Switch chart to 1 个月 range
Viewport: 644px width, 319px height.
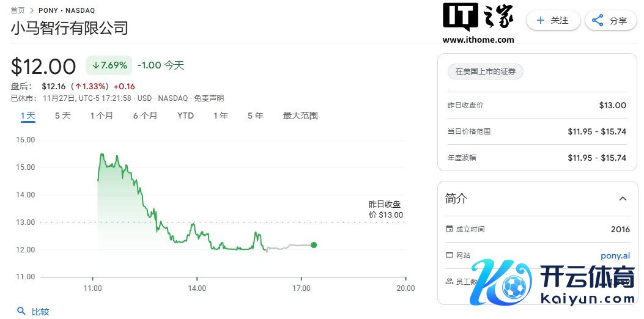tap(102, 116)
